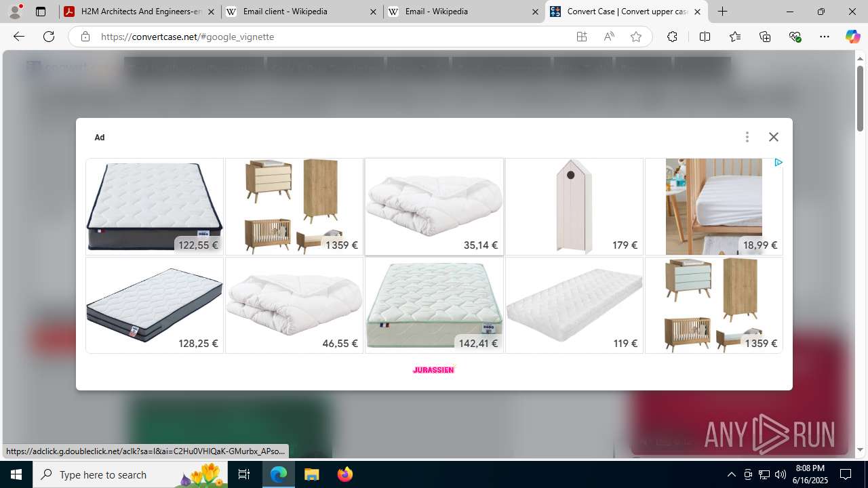Image resolution: width=868 pixels, height=488 pixels.
Task: Open Collections panel
Action: pos(765,37)
